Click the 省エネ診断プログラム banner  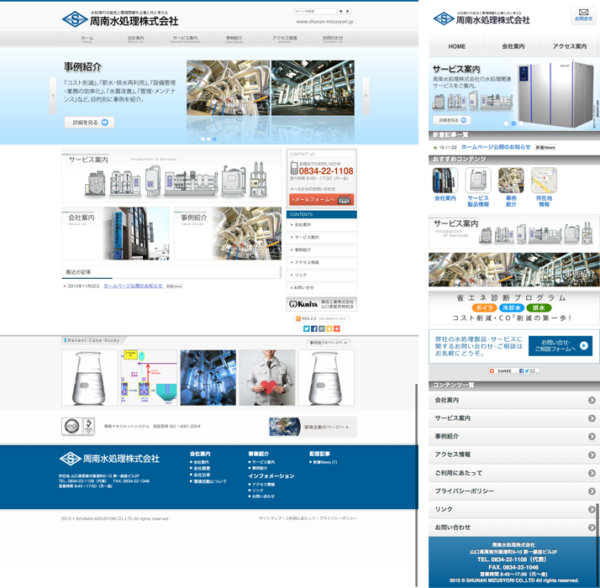pos(514,308)
